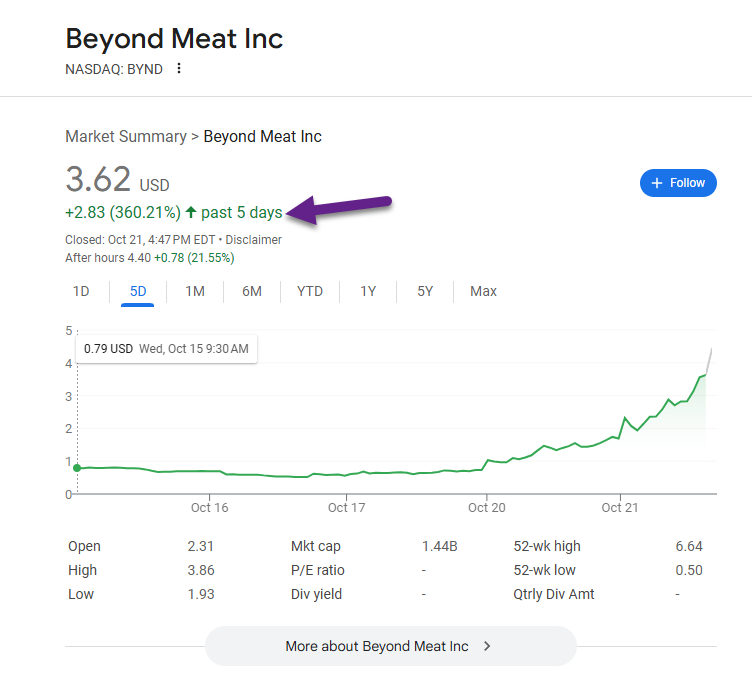
Task: Open the Disclaimer link
Action: click(253, 240)
